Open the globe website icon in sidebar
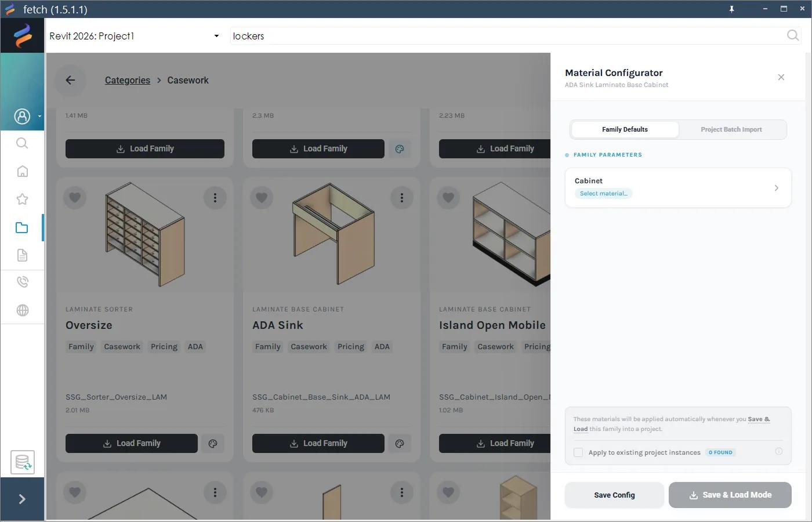Viewport: 812px width, 522px height. click(22, 310)
